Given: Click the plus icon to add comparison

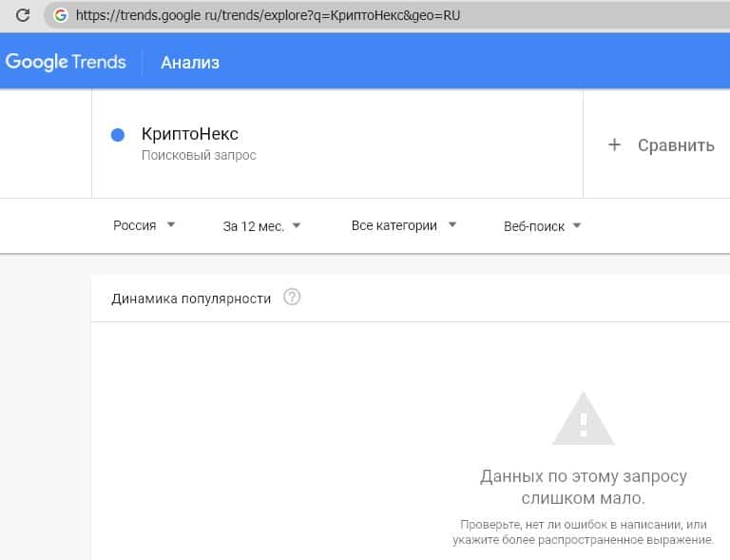Looking at the screenshot, I should (x=614, y=145).
